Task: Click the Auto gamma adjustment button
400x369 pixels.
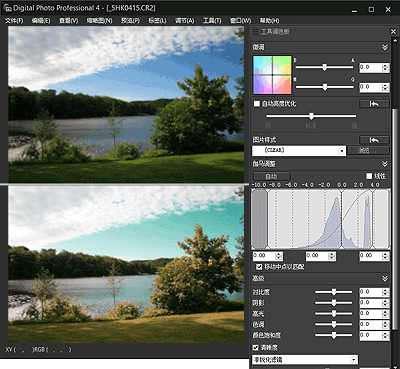Action: pos(271,176)
